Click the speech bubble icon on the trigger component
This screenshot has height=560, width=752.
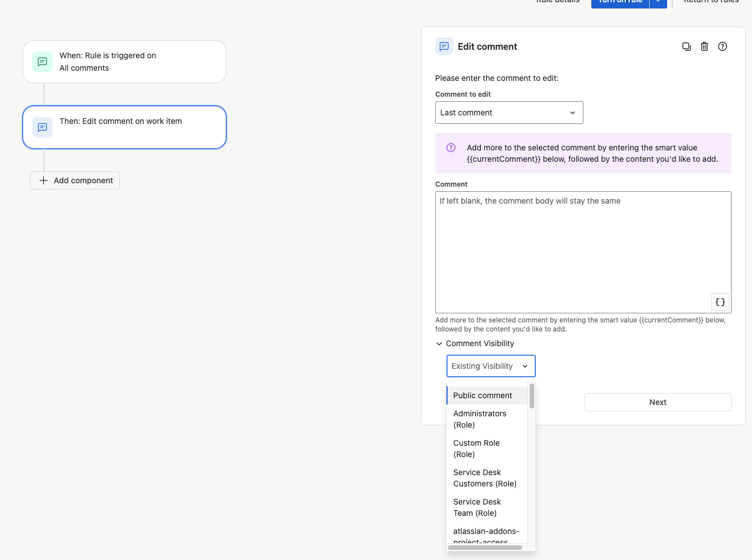pyautogui.click(x=42, y=62)
